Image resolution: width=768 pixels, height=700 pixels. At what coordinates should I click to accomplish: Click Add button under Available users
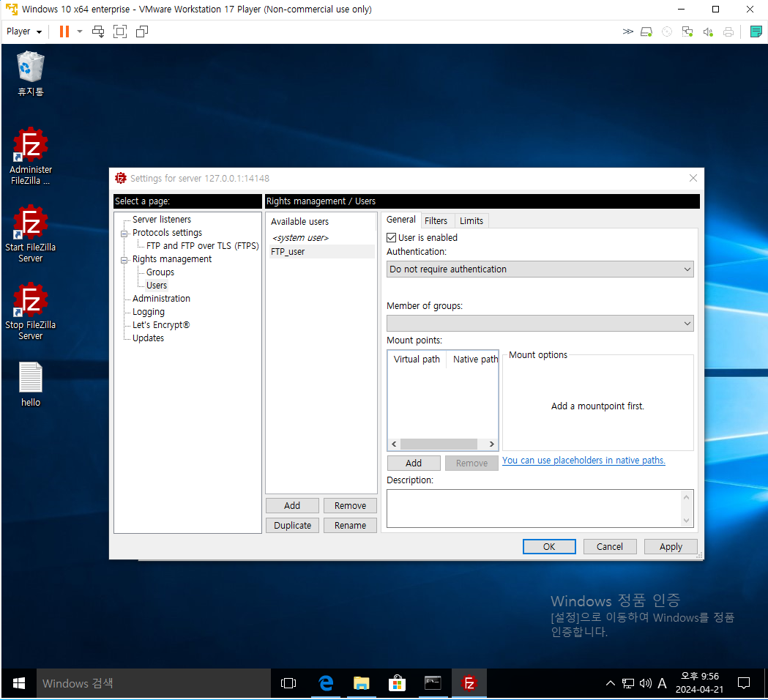pyautogui.click(x=292, y=505)
